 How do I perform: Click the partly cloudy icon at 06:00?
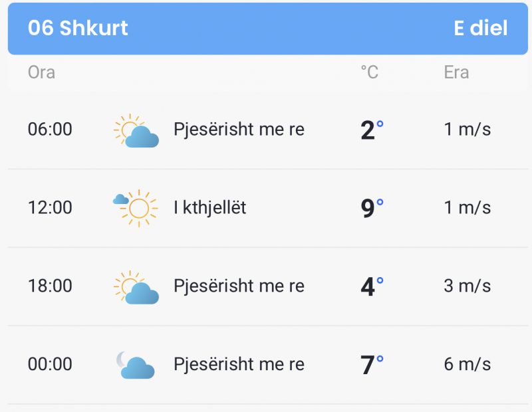pos(136,131)
